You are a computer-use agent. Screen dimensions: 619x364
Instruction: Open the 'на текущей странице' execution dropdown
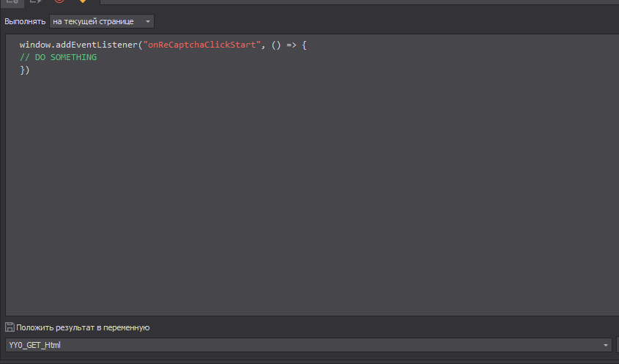click(x=101, y=21)
